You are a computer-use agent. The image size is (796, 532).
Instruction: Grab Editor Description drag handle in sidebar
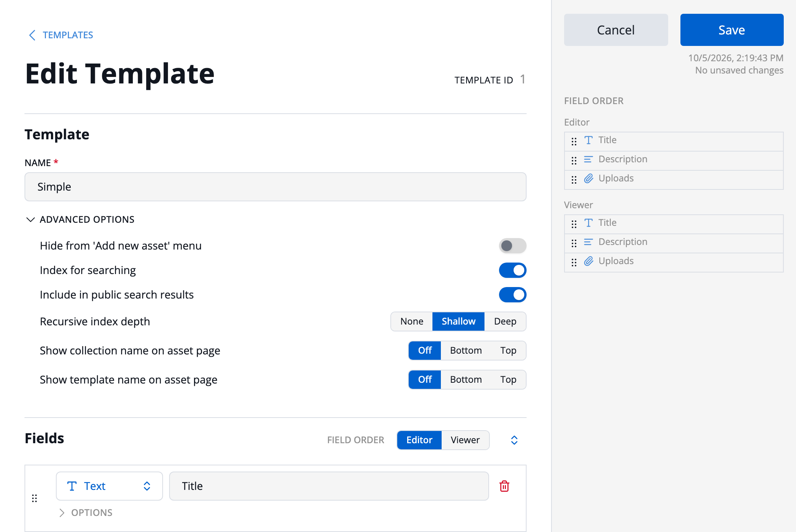[574, 161]
